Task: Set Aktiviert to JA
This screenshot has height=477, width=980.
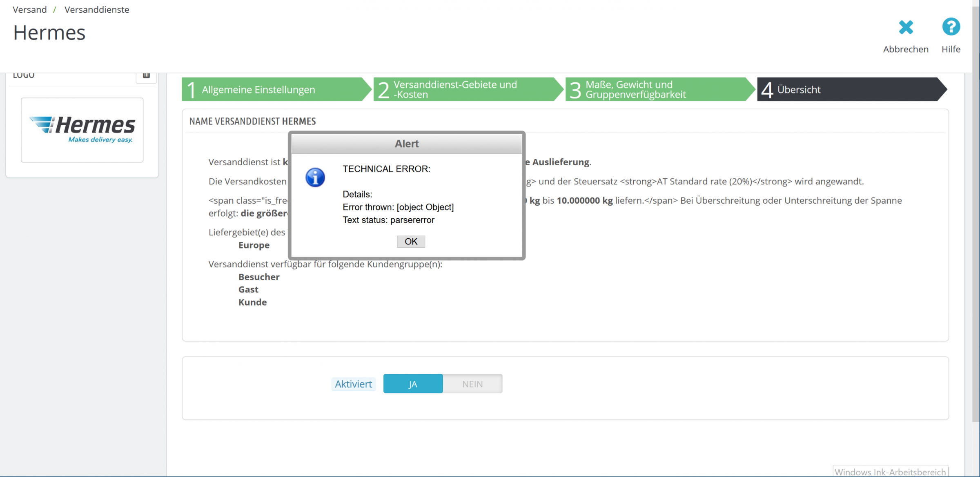Action: click(413, 384)
